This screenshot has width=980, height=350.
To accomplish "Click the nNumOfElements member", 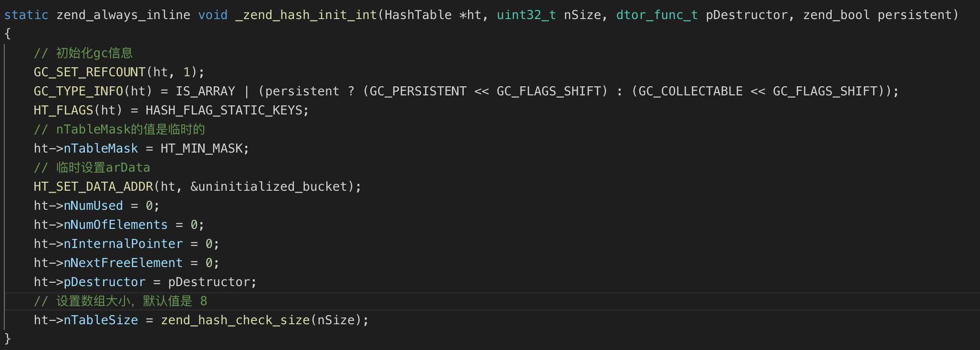I will point(115,225).
